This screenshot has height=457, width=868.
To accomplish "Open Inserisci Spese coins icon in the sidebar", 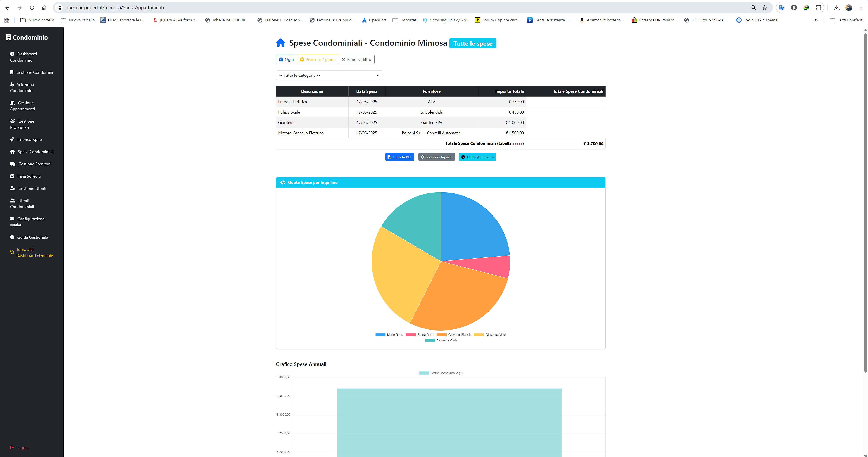I will 12,140.
